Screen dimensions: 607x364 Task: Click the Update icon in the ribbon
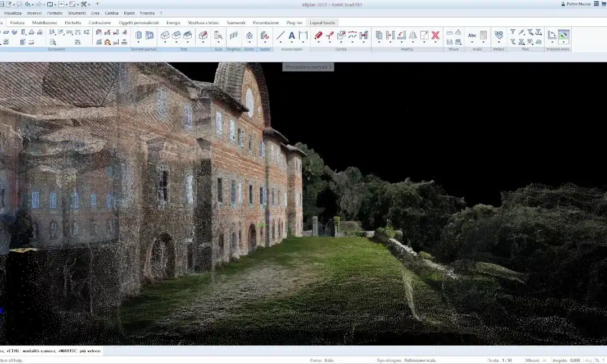[265, 35]
